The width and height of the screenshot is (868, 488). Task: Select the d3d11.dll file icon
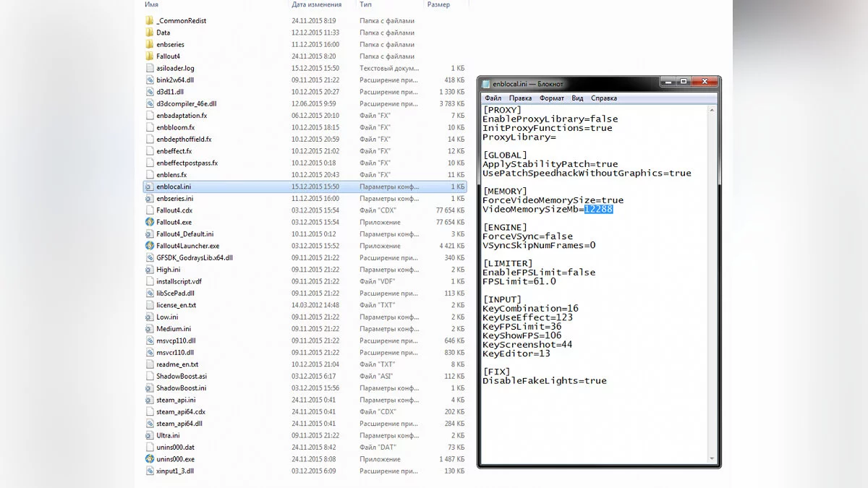pos(150,92)
